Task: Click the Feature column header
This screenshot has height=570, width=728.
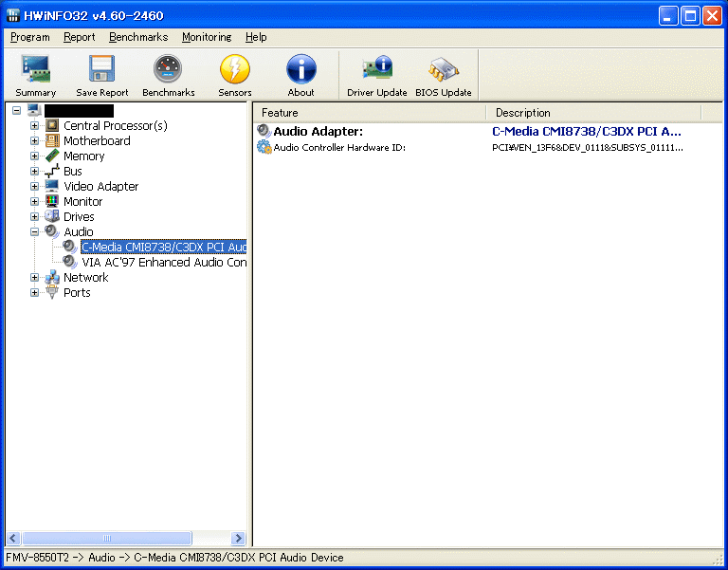Action: pyautogui.click(x=370, y=113)
